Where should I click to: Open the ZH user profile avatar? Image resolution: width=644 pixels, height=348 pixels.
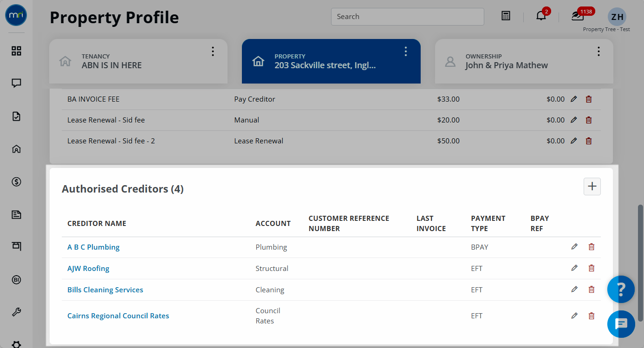click(617, 17)
